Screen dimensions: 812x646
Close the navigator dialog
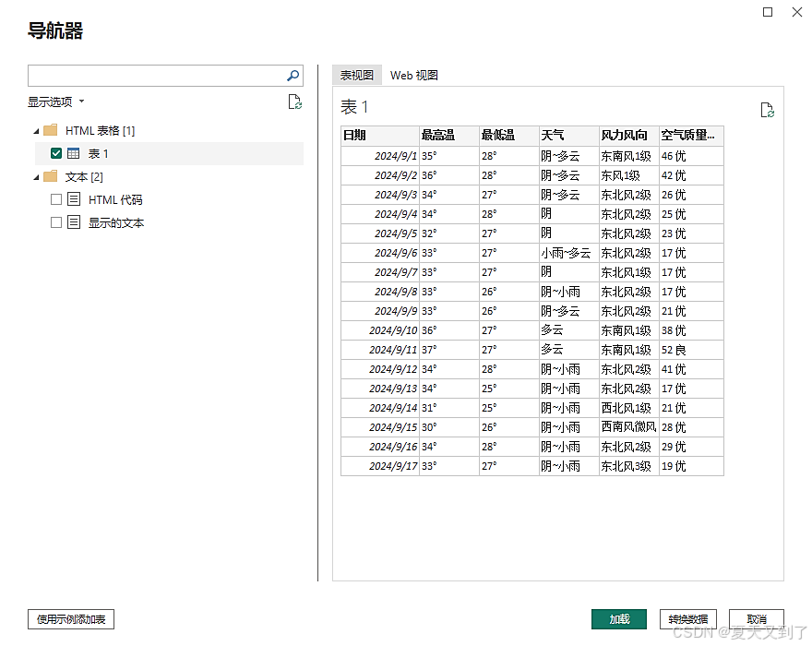pos(797,12)
